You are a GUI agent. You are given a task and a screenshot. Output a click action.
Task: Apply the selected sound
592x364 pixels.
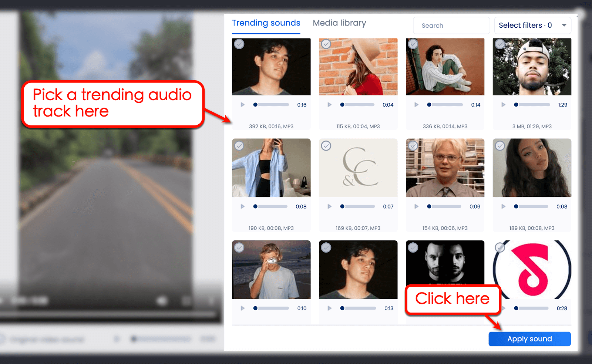[529, 339]
